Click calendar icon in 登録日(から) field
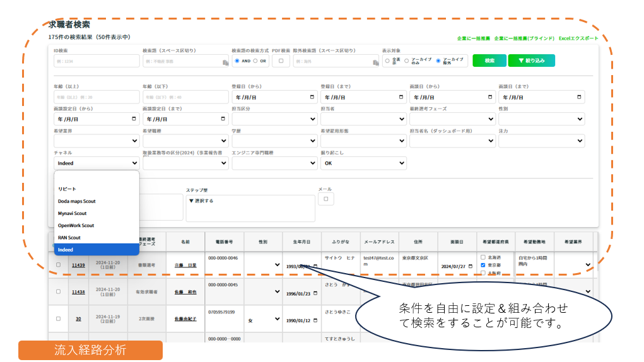This screenshot has width=644, height=362. (x=312, y=97)
